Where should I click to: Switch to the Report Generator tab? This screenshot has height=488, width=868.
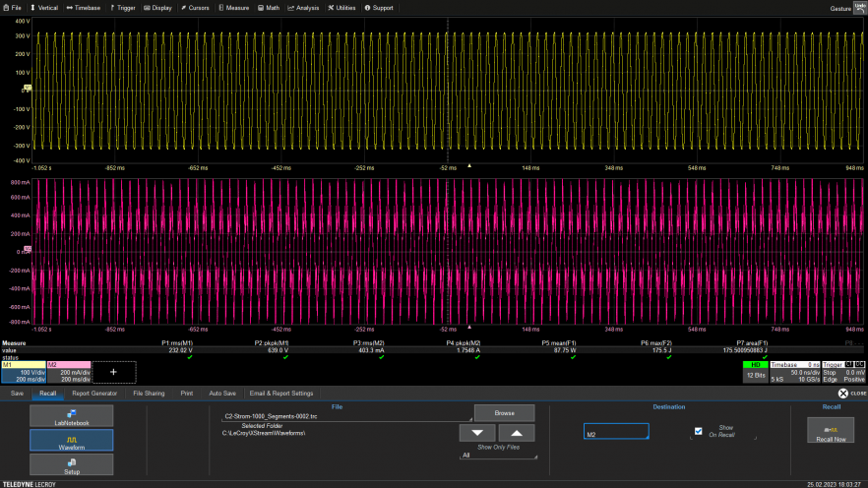point(94,393)
